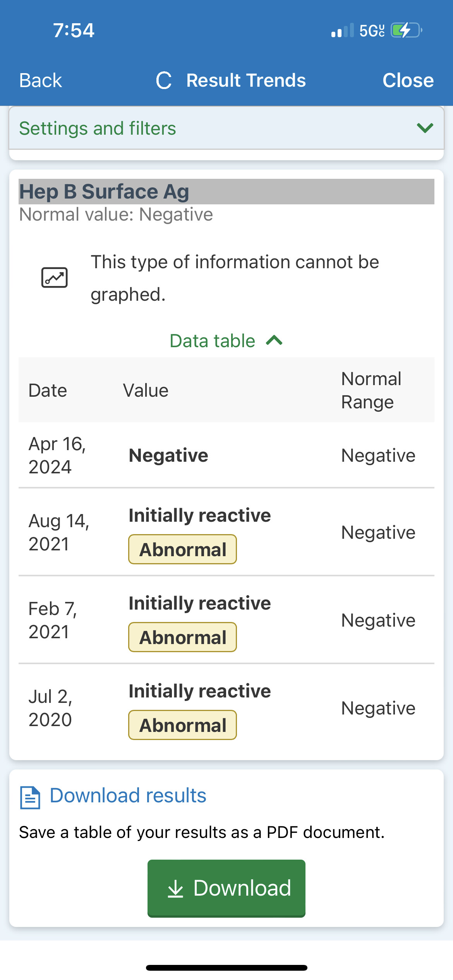Image resolution: width=453 pixels, height=980 pixels.
Task: Tap the Data table label
Action: click(213, 341)
